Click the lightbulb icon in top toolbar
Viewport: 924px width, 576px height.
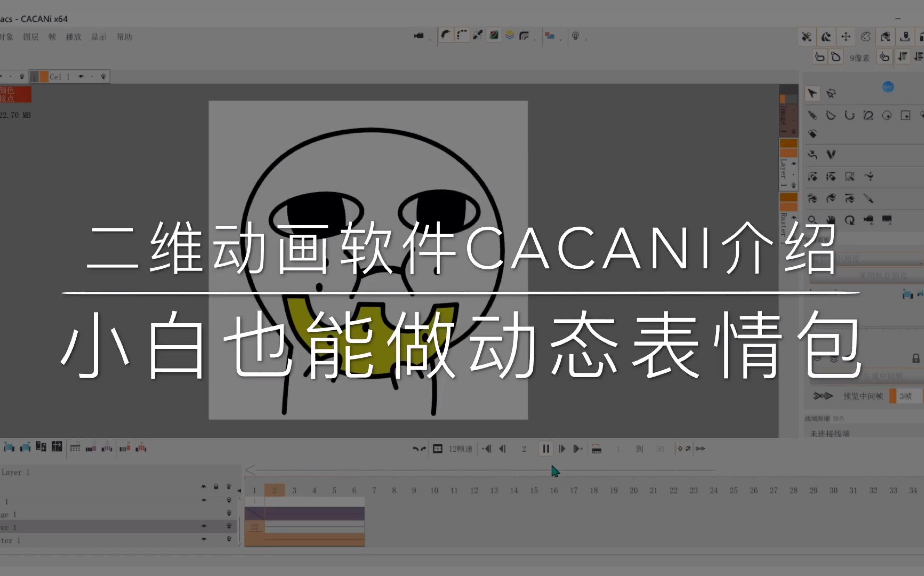click(x=576, y=36)
